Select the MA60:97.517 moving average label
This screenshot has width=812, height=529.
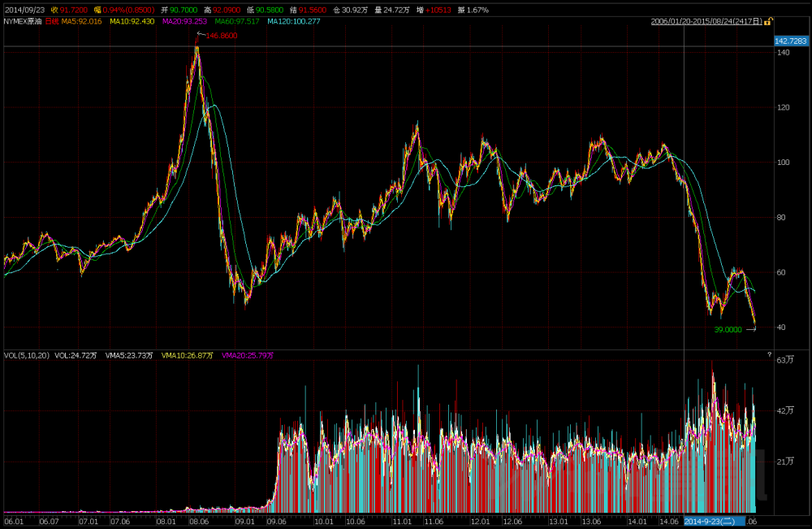pos(237,21)
